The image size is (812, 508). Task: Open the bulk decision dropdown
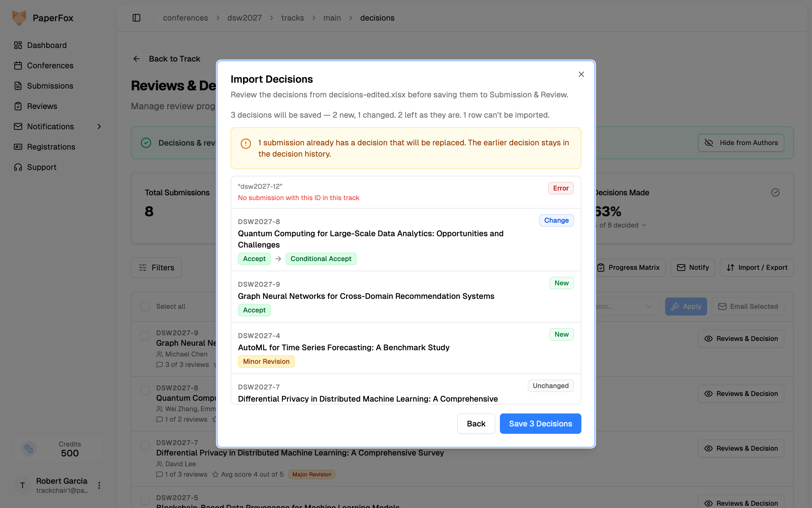coord(627,306)
